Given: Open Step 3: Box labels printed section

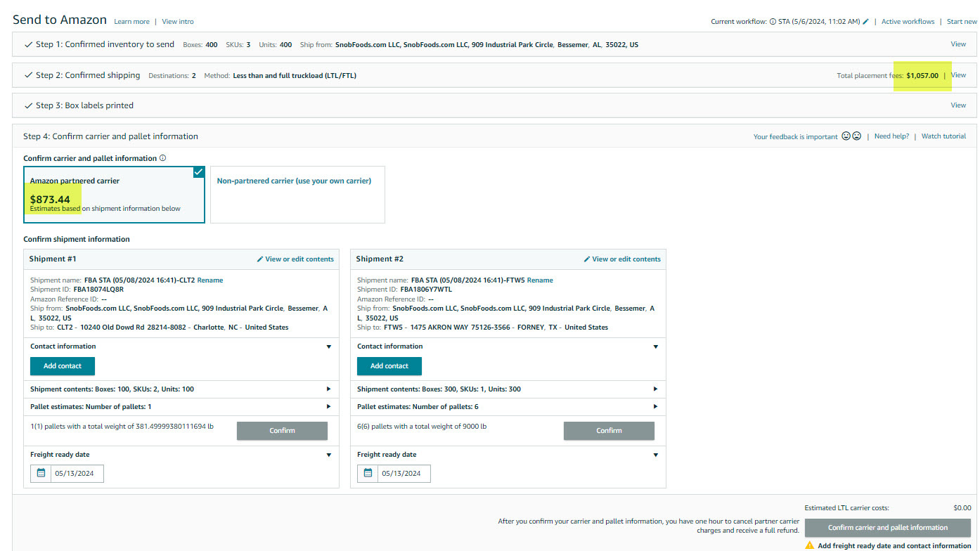Looking at the screenshot, I should [494, 105].
